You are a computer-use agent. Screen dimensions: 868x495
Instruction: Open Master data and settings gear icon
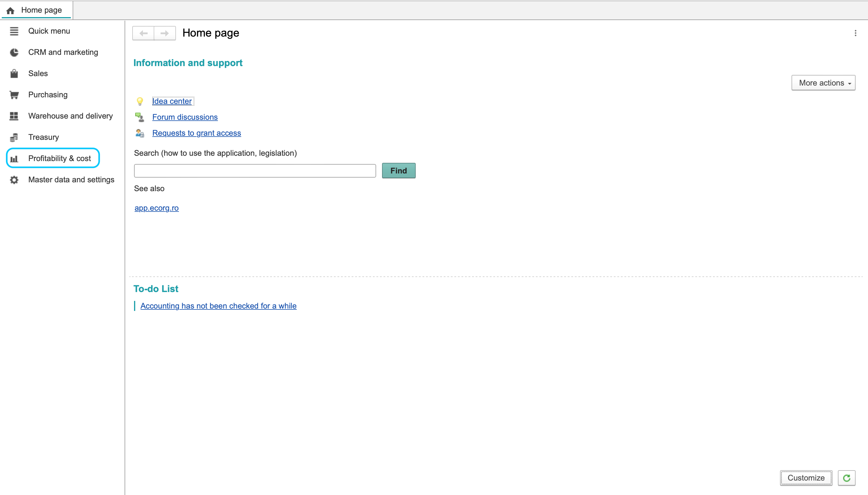[x=14, y=180]
